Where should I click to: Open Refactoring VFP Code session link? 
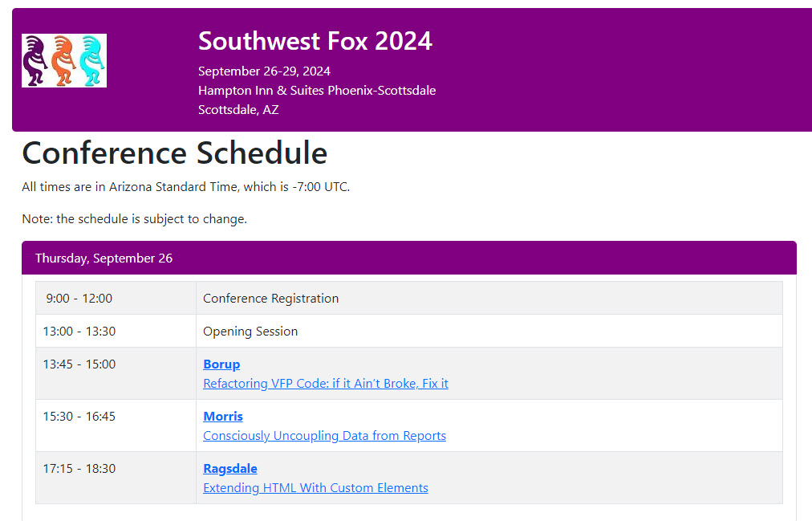pyautogui.click(x=326, y=383)
